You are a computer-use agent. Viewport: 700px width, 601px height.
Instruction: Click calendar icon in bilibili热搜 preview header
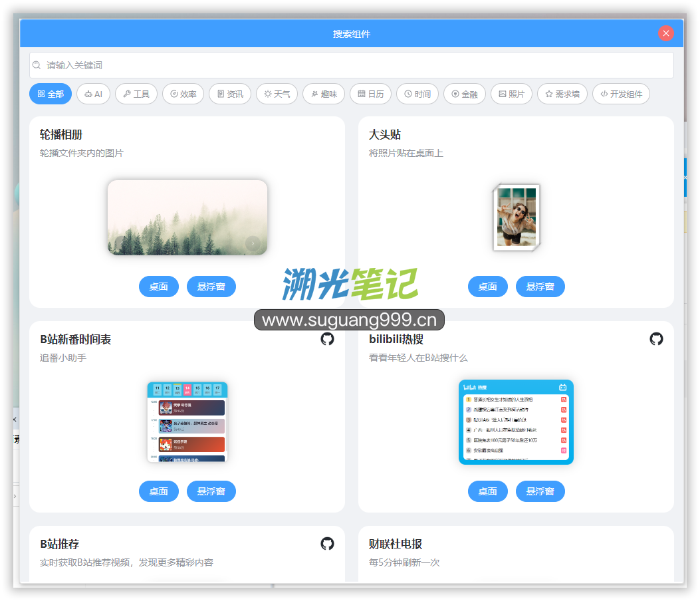point(563,387)
